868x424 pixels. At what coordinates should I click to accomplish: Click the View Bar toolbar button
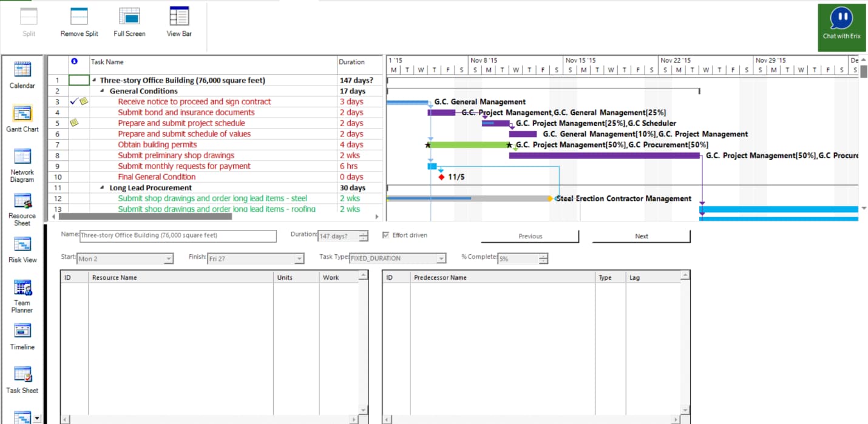pos(179,16)
